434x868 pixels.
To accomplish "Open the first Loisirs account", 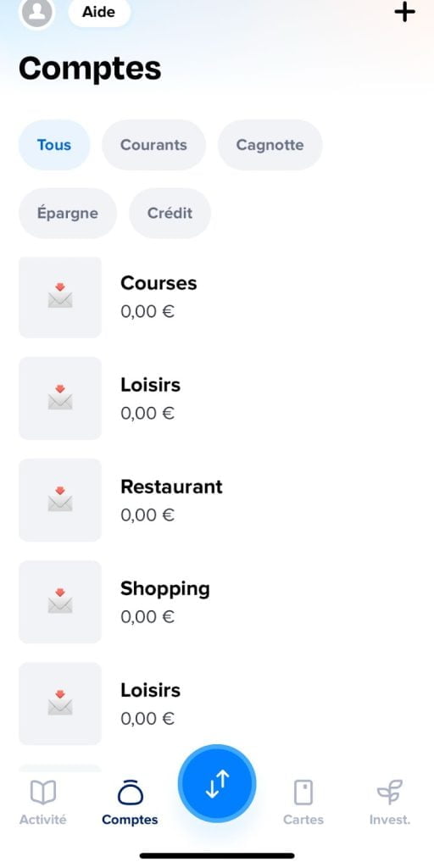I will (217, 398).
